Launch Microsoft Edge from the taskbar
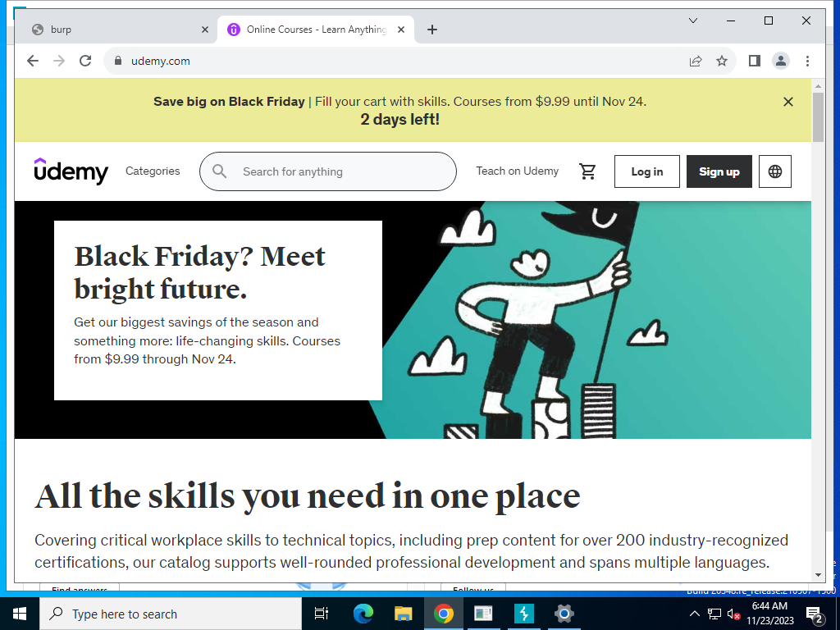Image resolution: width=840 pixels, height=630 pixels. coord(363,614)
